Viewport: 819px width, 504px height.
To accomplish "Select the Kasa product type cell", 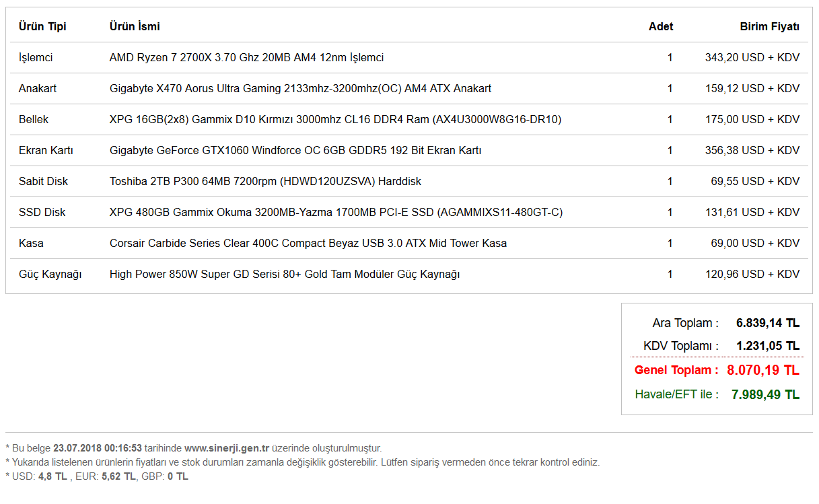I will coord(31,244).
